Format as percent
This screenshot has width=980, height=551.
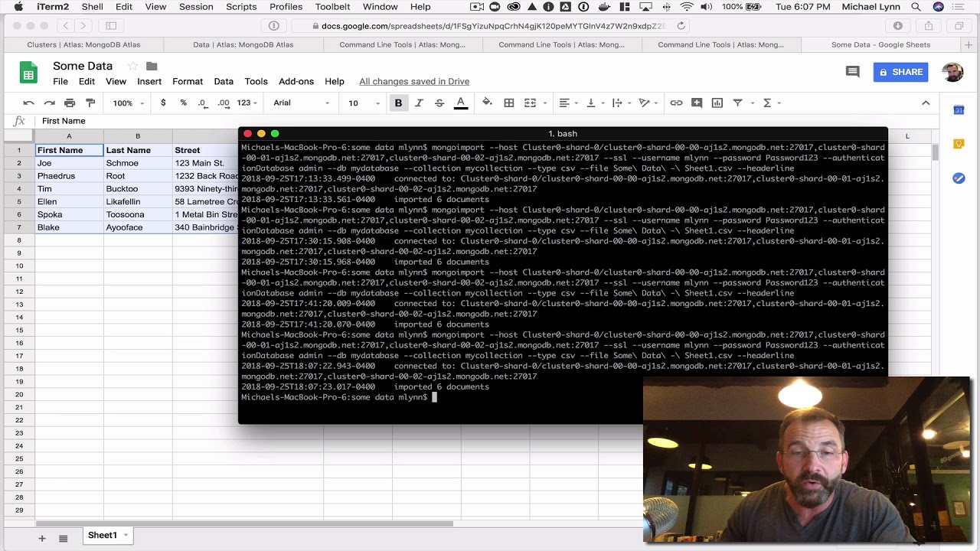[x=183, y=103]
